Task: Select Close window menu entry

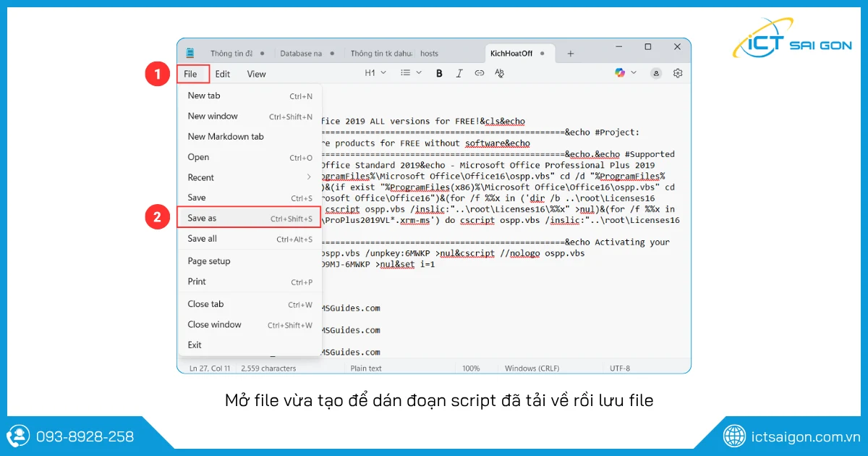Action: click(250, 324)
